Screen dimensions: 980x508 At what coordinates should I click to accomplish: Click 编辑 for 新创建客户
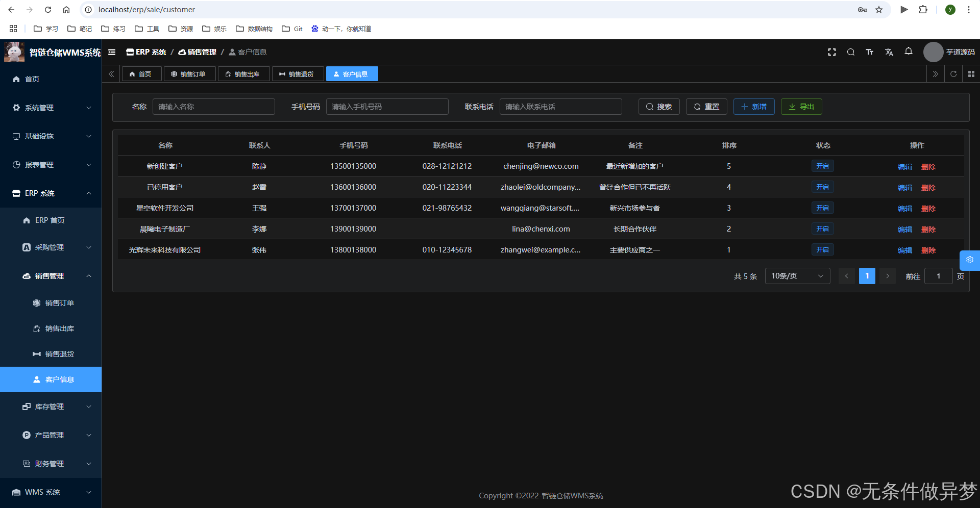pyautogui.click(x=904, y=167)
